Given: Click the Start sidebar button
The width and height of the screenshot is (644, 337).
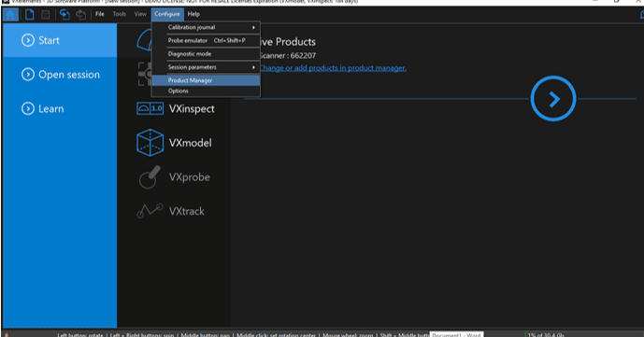Looking at the screenshot, I should point(60,40).
